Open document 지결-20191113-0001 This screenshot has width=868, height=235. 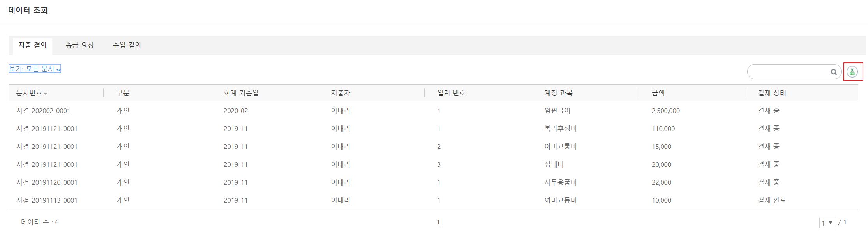pyautogui.click(x=47, y=200)
